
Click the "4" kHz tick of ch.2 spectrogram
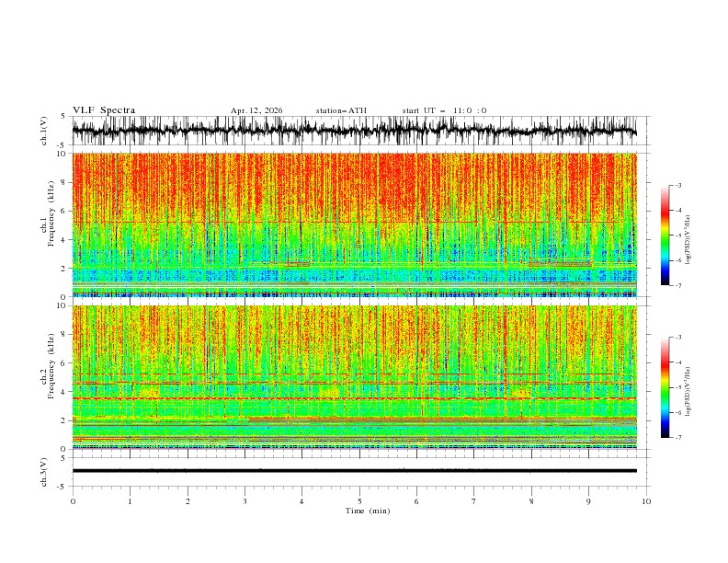65,392
